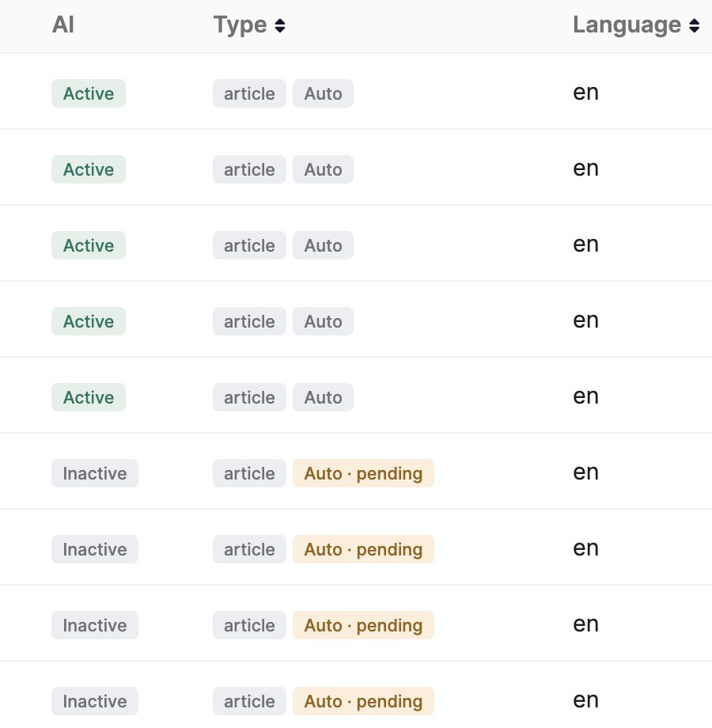712x728 pixels.
Task: Click the Active badge in the first row
Action: point(89,93)
